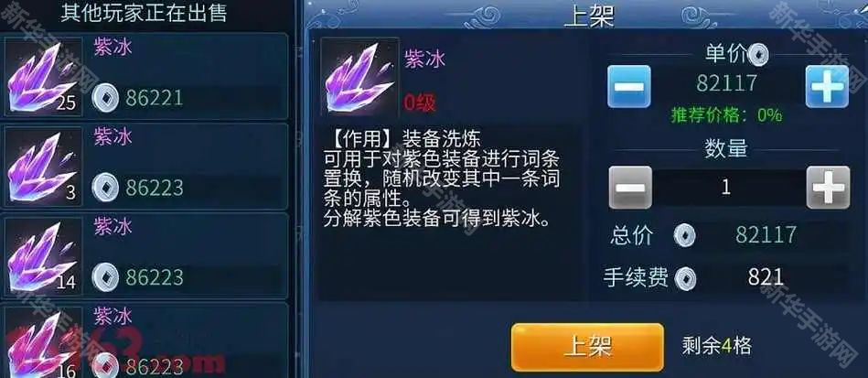Click the 紫冰 item icon in listing panel
This screenshot has height=378, width=868.
(359, 77)
